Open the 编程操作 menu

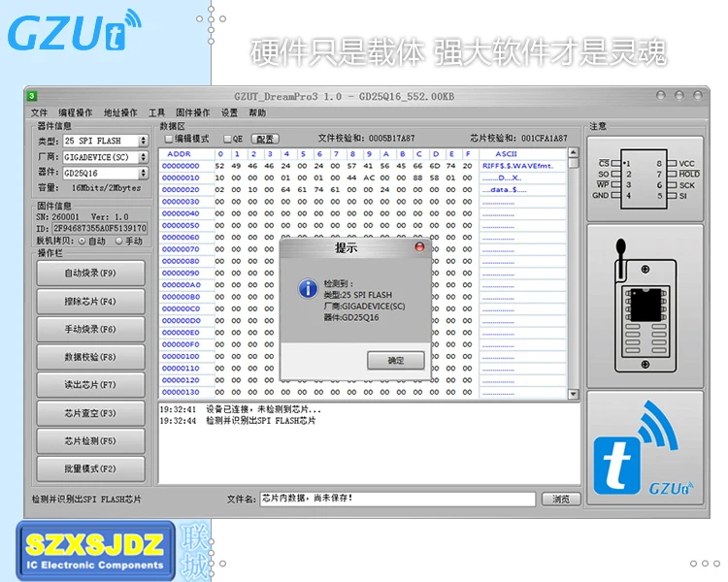coord(75,113)
